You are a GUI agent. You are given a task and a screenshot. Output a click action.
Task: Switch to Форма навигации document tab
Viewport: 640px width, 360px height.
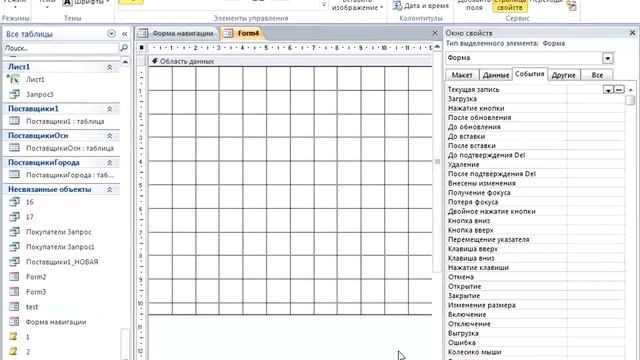click(177, 33)
